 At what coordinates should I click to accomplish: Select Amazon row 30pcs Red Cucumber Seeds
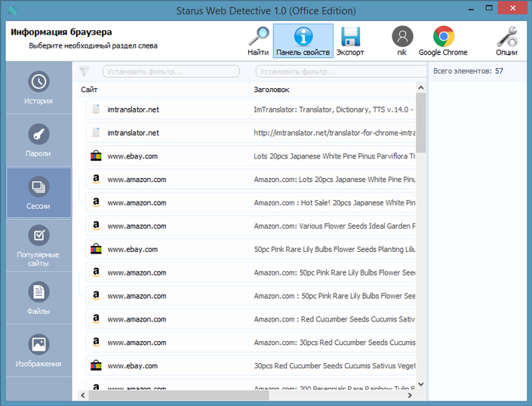tap(251, 343)
